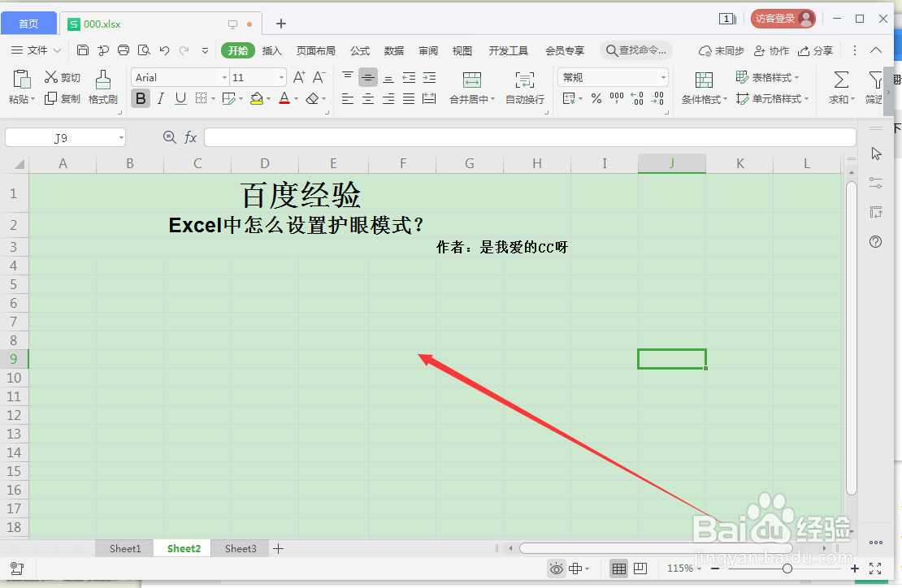
Task: Open the 文件 file menu
Action: click(37, 50)
